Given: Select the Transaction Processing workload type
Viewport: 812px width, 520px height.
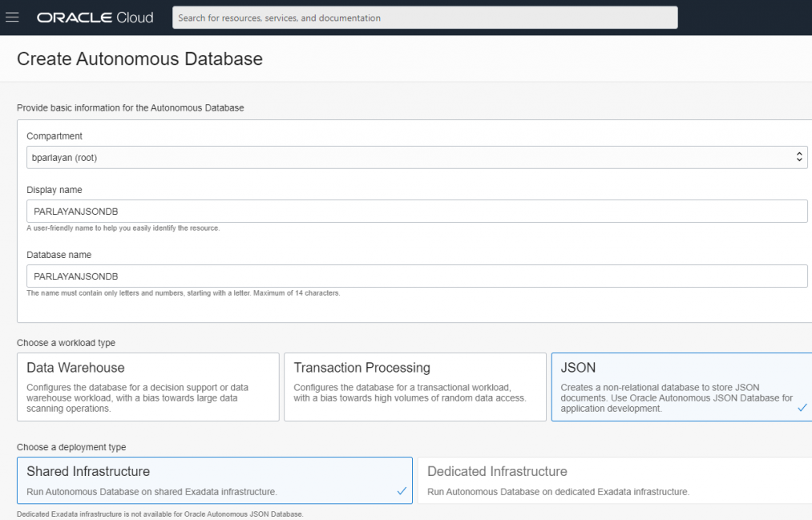Looking at the screenshot, I should click(414, 387).
